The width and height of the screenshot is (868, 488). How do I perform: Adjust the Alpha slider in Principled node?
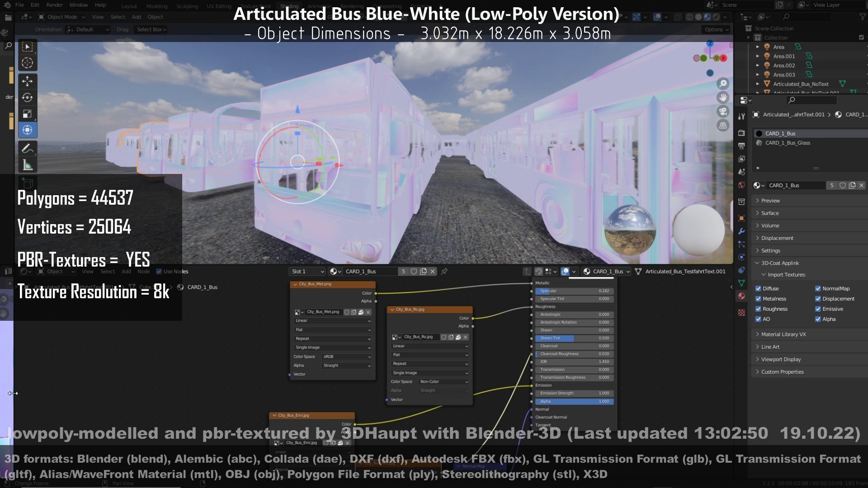[574, 402]
